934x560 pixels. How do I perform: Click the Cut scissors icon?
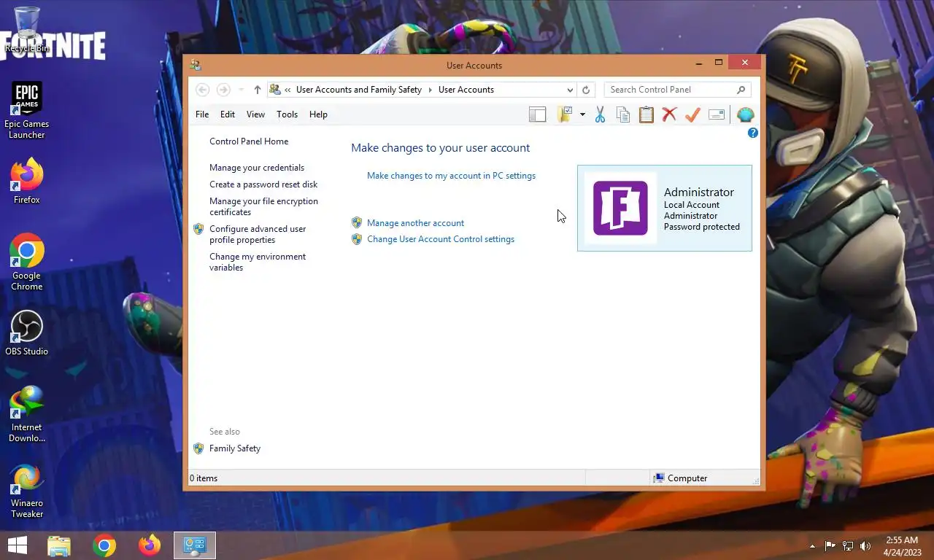(x=600, y=114)
